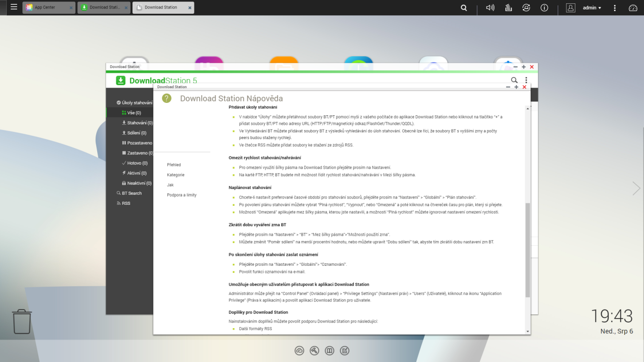Close the main Download Station 5 window
This screenshot has width=644, height=362.
click(532, 67)
